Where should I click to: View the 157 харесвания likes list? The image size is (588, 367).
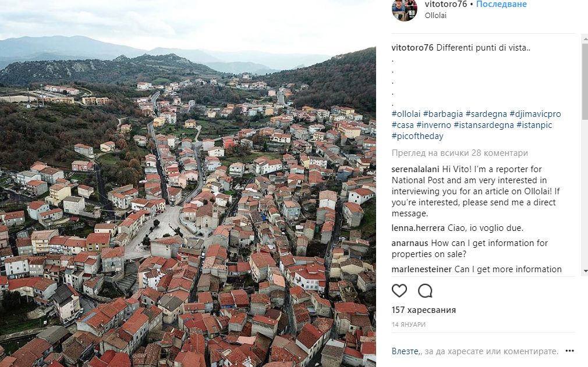tap(424, 310)
